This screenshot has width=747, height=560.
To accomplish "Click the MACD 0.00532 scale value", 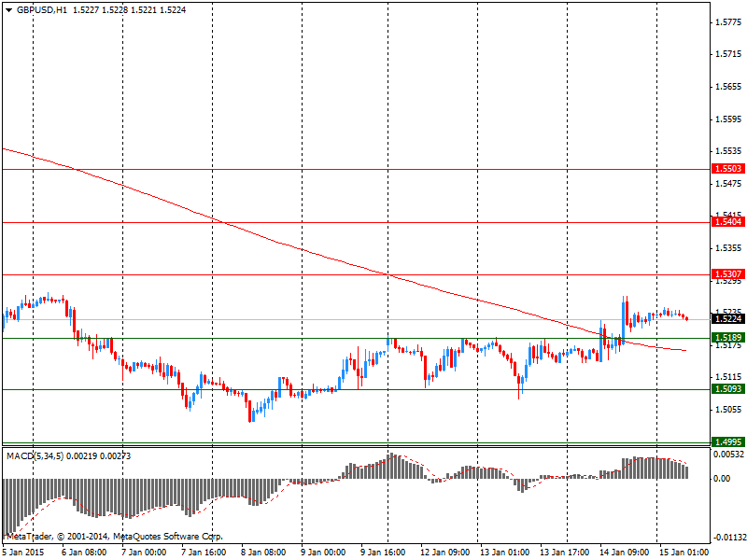I will pyautogui.click(x=728, y=455).
